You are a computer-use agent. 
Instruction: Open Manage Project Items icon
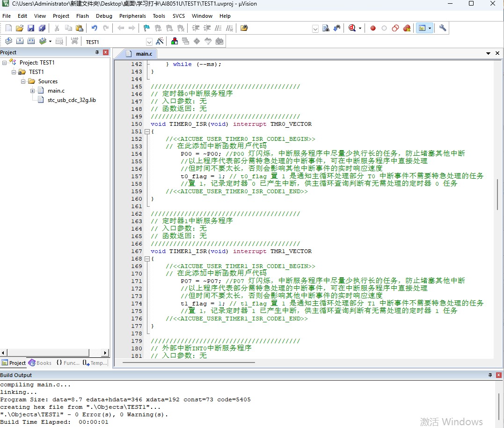(175, 41)
